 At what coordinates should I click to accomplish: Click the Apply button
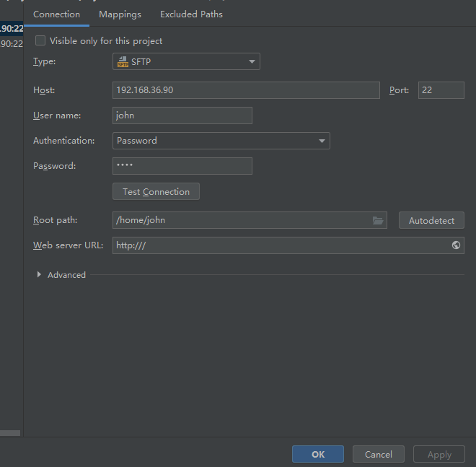(x=439, y=454)
